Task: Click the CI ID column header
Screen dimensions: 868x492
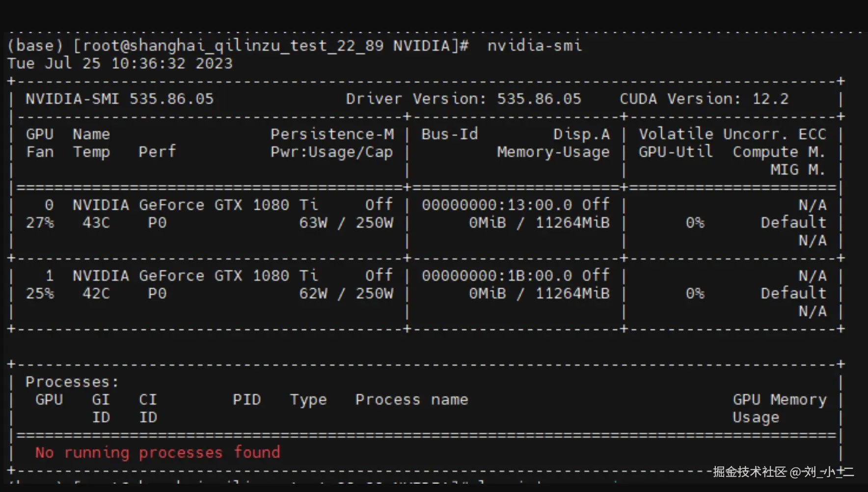Action: click(x=148, y=408)
